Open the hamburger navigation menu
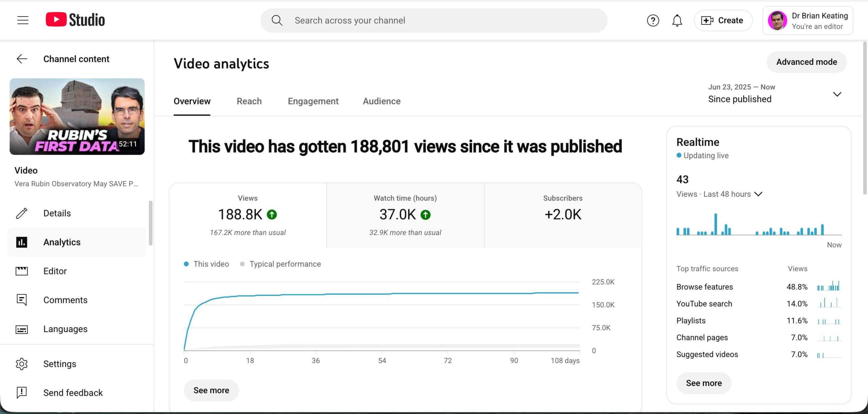This screenshot has width=868, height=414. pyautogui.click(x=23, y=20)
